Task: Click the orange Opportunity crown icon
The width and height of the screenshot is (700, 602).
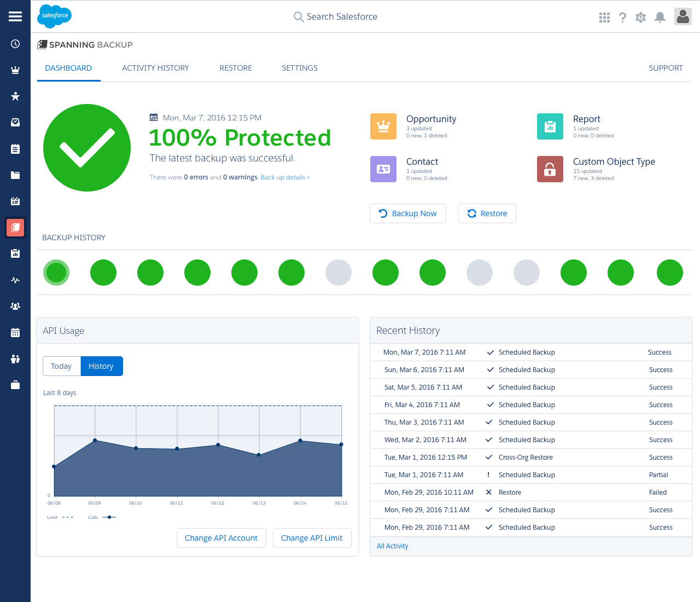Action: 383,126
